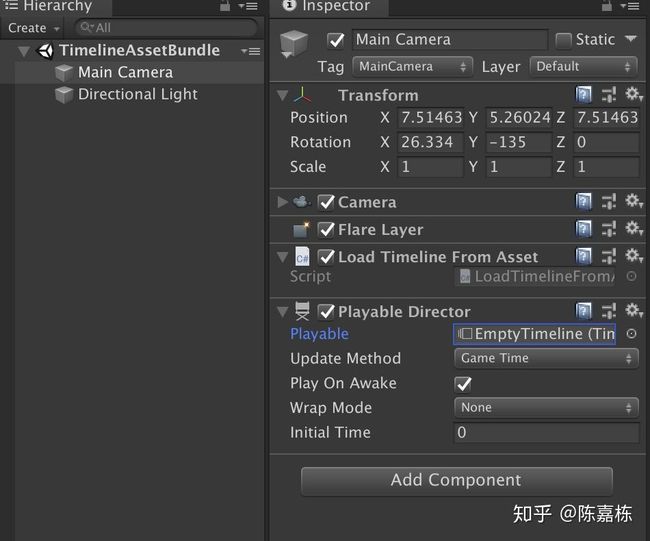This screenshot has width=650, height=541.
Task: Collapse the Transform component
Action: (x=282, y=96)
